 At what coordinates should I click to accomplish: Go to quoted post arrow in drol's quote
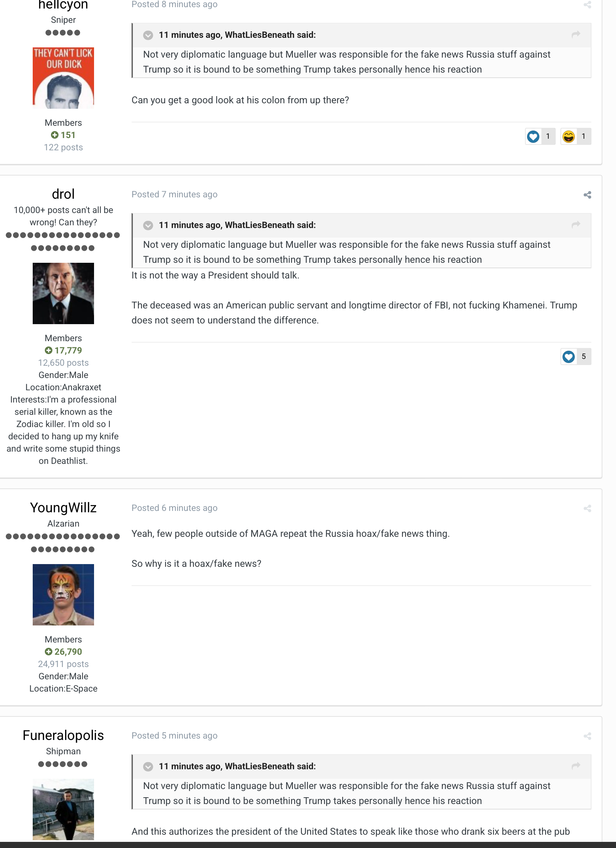coord(576,224)
